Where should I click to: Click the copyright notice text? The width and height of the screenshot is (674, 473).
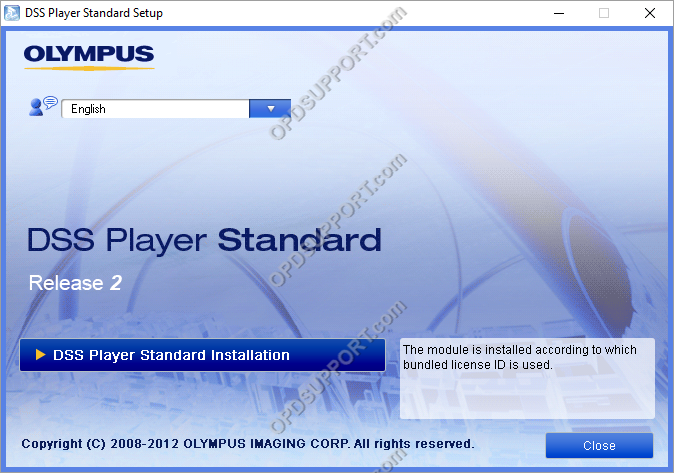[248, 444]
